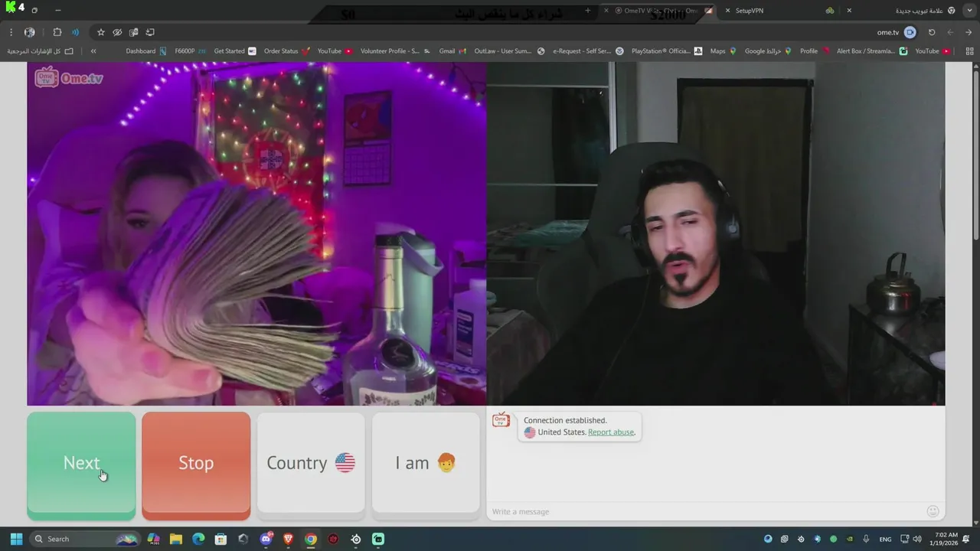Screen dimensions: 980x551
Task: Click the crossed-eye tracking protection icon
Action: [117, 32]
